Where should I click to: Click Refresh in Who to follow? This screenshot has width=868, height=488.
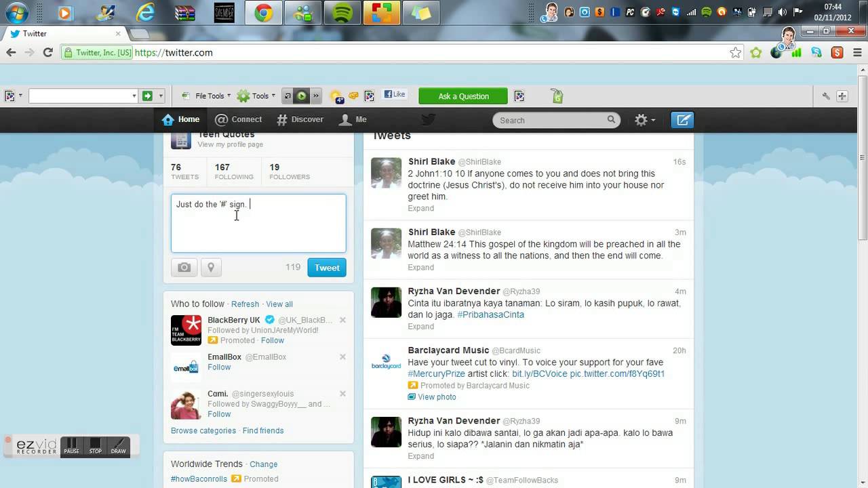[x=245, y=304]
